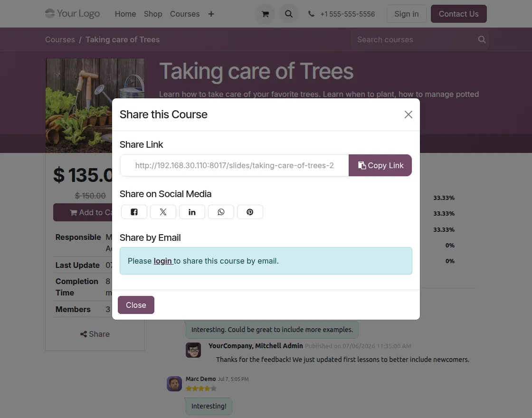Open the Courses menu item
532x418 pixels.
(185, 14)
